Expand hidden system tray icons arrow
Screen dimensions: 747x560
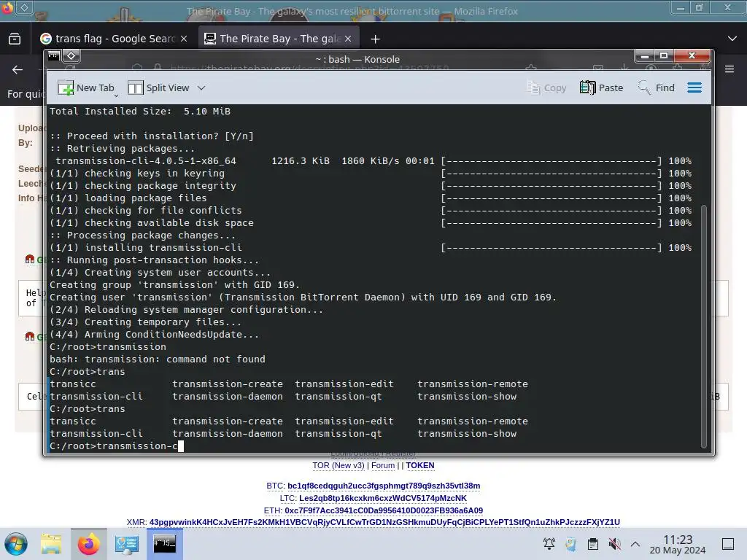pyautogui.click(x=635, y=544)
